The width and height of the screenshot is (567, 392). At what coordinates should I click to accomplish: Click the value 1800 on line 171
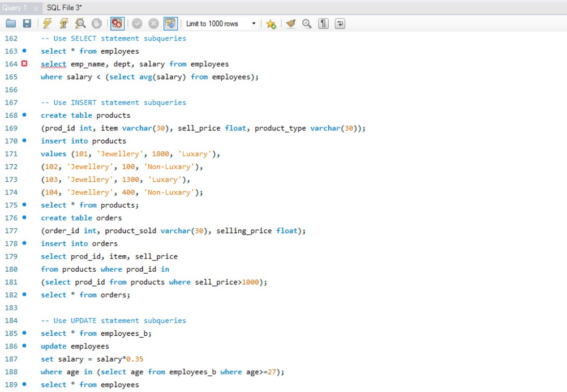[x=160, y=154]
